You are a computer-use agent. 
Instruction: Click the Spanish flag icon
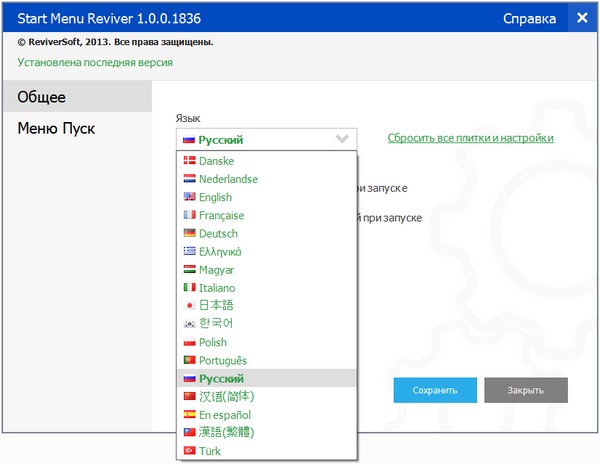(189, 414)
